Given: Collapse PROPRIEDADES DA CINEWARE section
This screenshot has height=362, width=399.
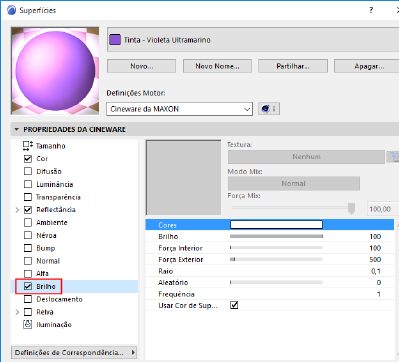Looking at the screenshot, I should [16, 129].
